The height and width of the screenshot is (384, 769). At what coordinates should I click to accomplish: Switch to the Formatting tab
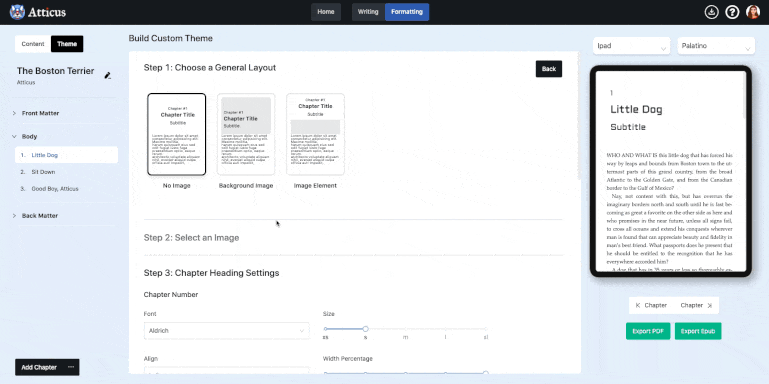pos(407,12)
